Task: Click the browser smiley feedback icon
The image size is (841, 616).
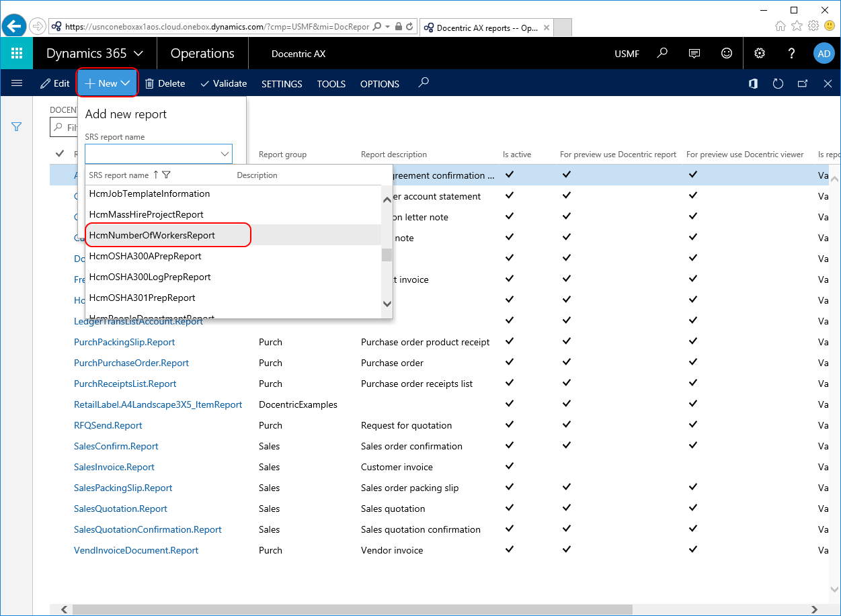Action: pyautogui.click(x=830, y=26)
